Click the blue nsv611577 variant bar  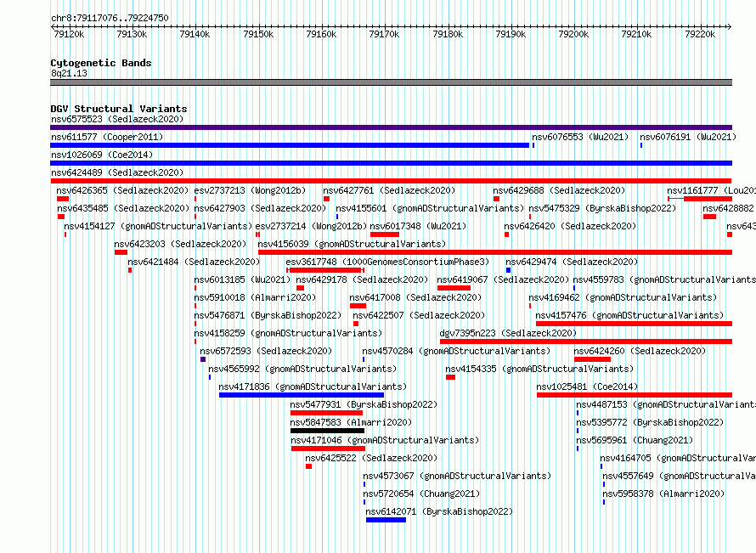290,145
